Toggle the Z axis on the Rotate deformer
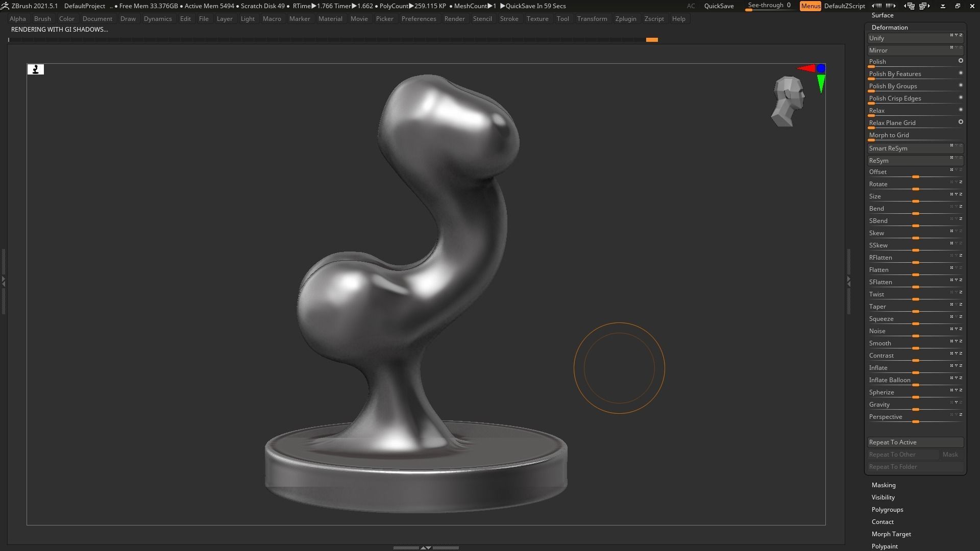 pos(961,182)
